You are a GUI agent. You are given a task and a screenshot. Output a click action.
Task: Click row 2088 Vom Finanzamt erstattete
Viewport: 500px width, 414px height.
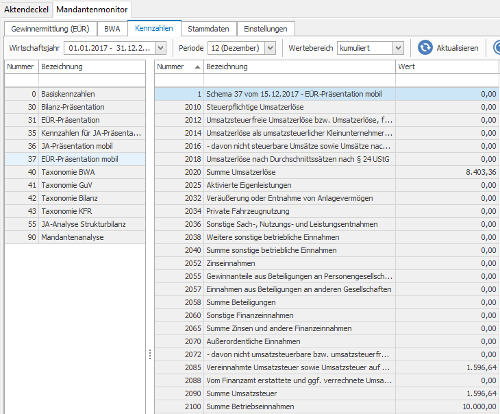[x=327, y=380]
